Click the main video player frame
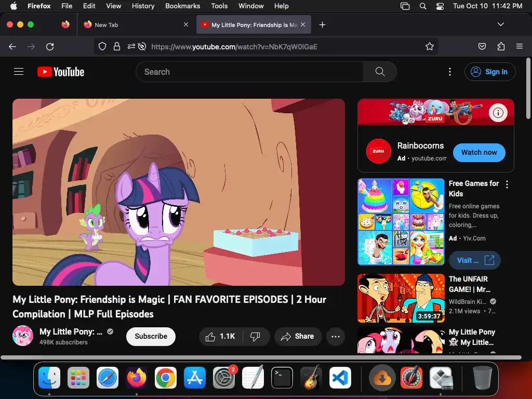The width and height of the screenshot is (532, 399). (179, 192)
